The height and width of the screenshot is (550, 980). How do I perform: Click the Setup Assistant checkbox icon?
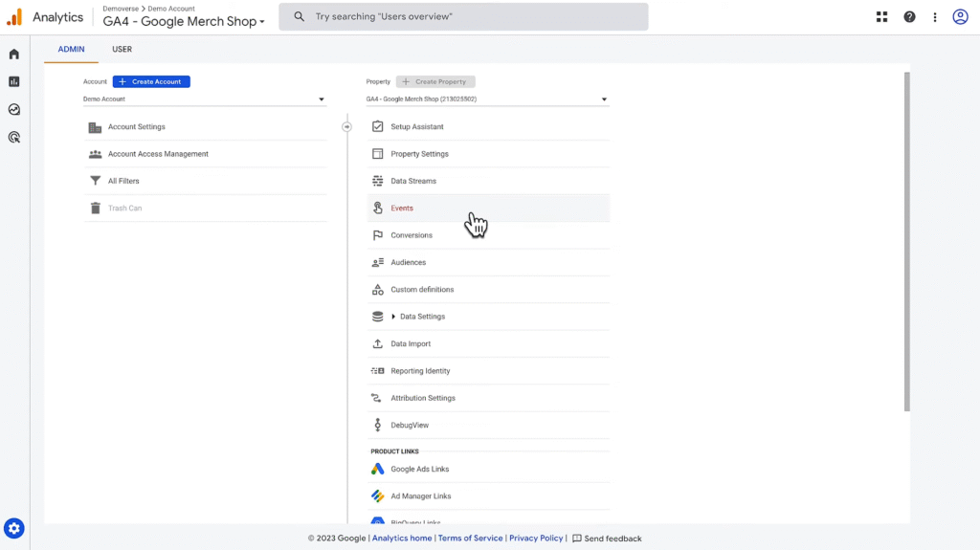(x=377, y=127)
